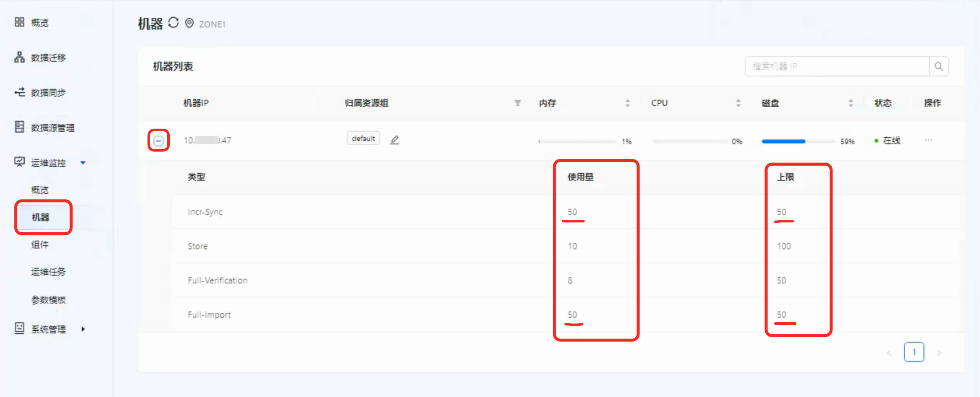Collapse the 运维监控 menu arrow

point(83,163)
